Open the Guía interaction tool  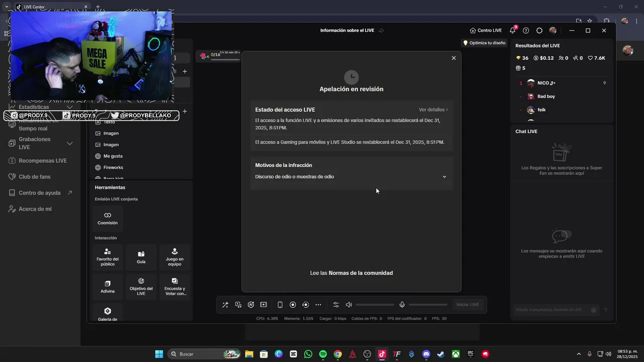(141, 257)
